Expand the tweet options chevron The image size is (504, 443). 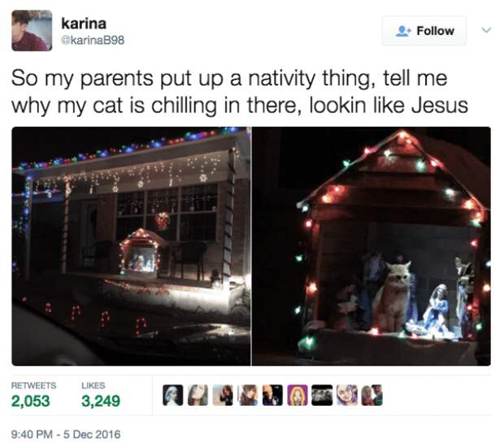[486, 30]
